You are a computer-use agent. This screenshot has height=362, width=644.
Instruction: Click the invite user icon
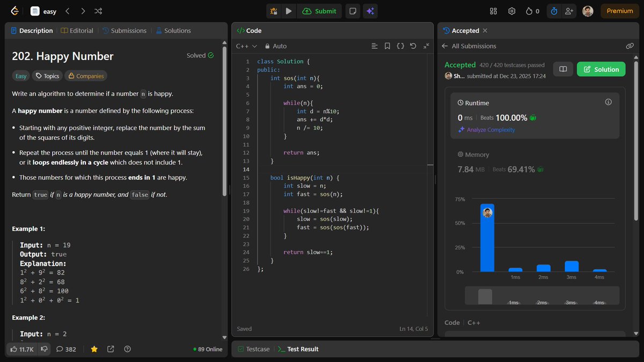point(569,11)
